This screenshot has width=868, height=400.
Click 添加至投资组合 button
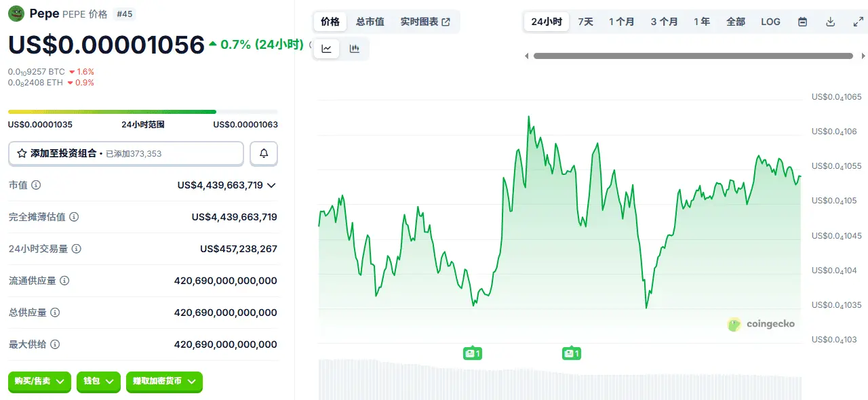125,154
